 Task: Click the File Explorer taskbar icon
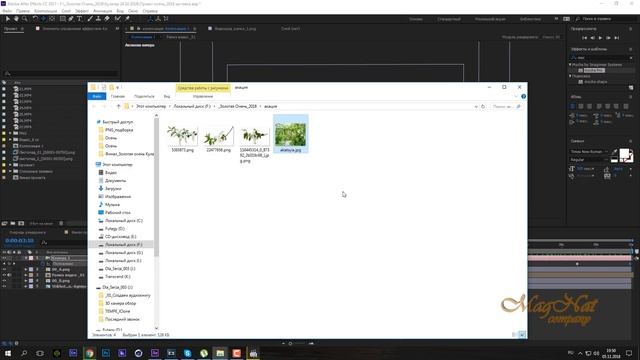pos(220,353)
